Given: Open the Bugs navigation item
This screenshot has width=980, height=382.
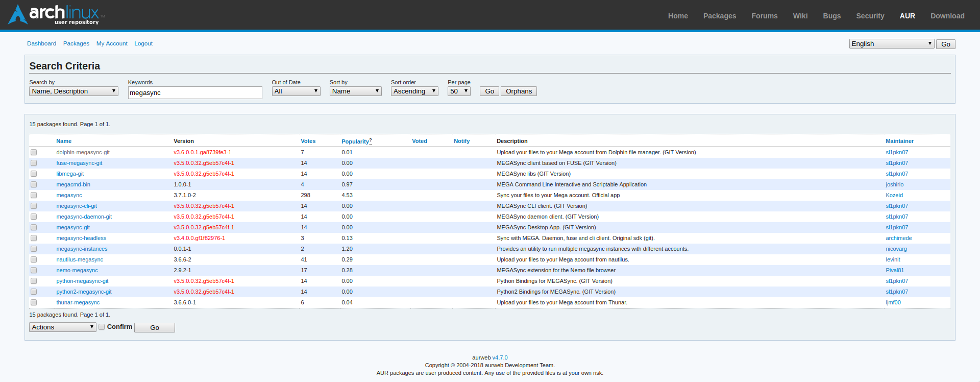Looking at the screenshot, I should (832, 16).
